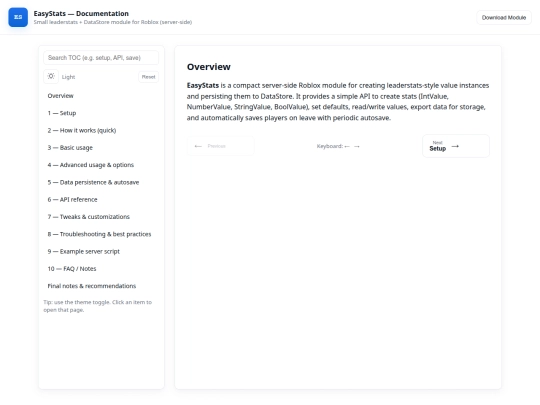The height and width of the screenshot is (405, 540).
Task: Click the Next Setup arrow button
Action: 456,146
